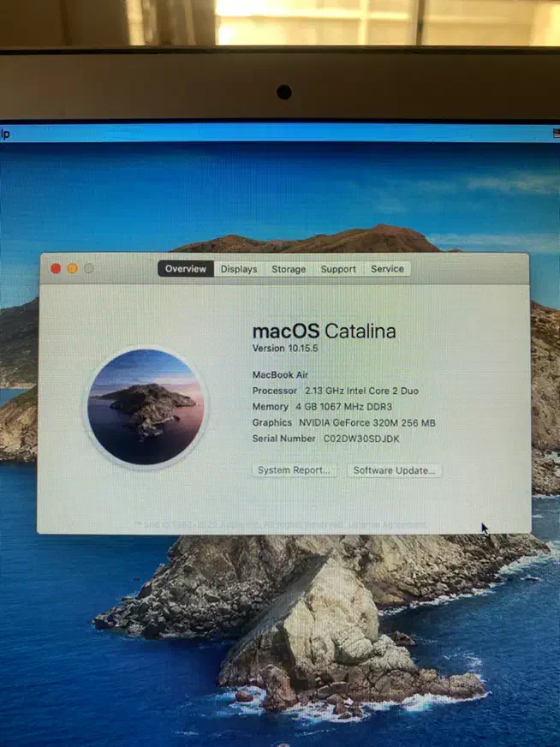This screenshot has width=560, height=747.
Task: Click the macOS Catalina heading
Action: [324, 332]
